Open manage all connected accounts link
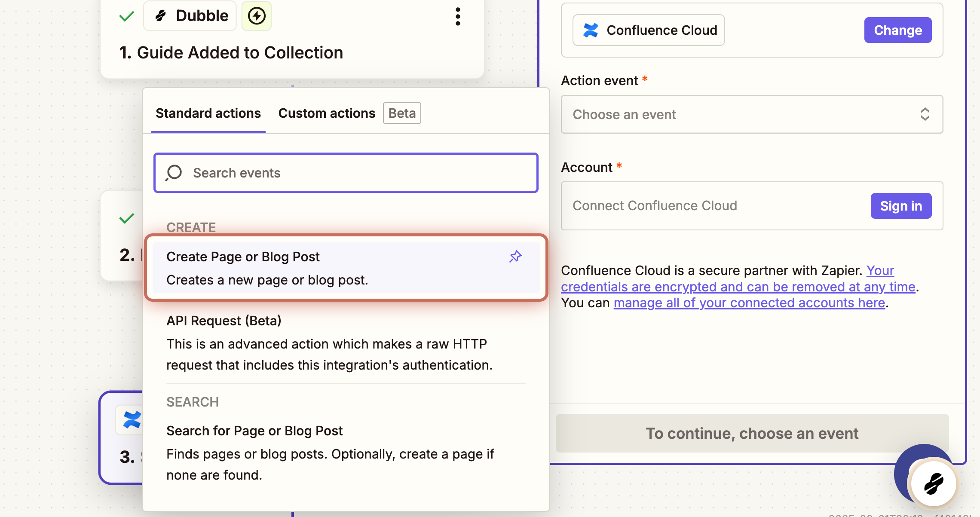The width and height of the screenshot is (980, 517). click(749, 303)
